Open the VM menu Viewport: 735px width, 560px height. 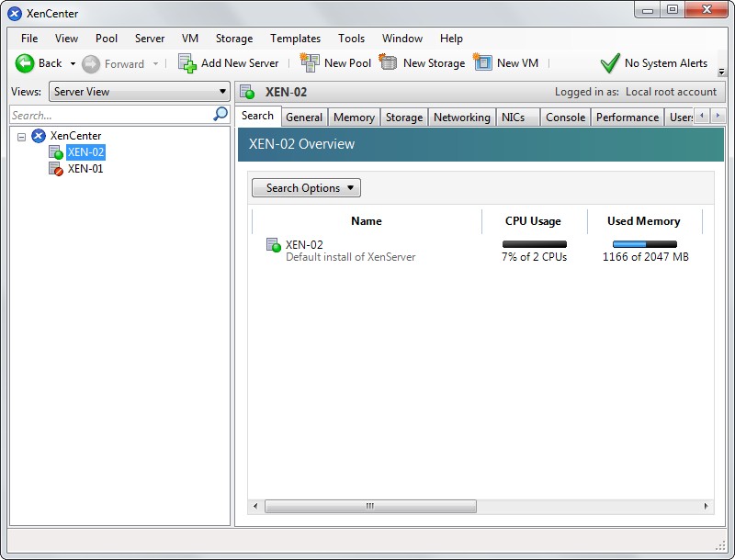click(190, 39)
